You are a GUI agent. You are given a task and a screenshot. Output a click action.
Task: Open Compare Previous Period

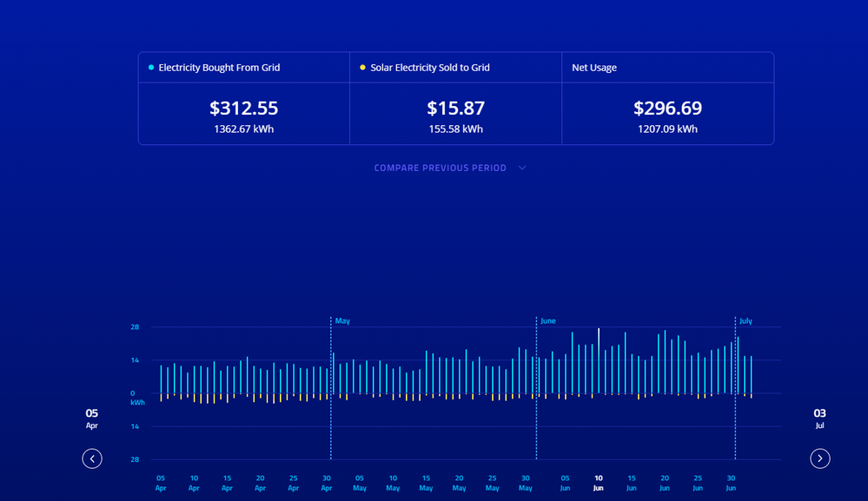coord(440,168)
